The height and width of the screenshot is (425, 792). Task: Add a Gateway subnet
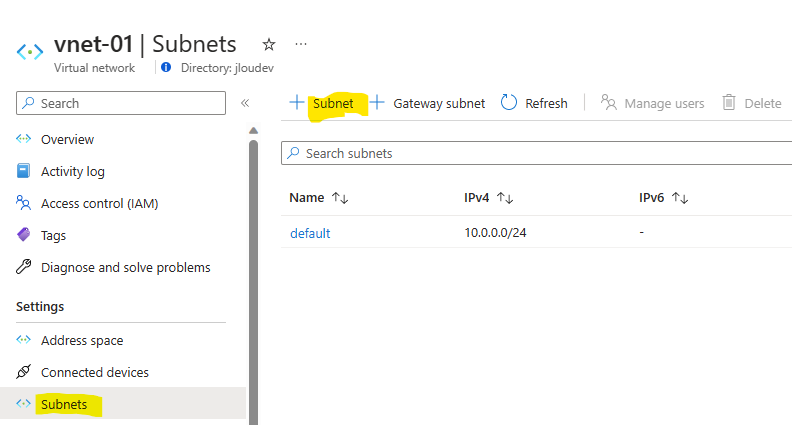coord(439,104)
